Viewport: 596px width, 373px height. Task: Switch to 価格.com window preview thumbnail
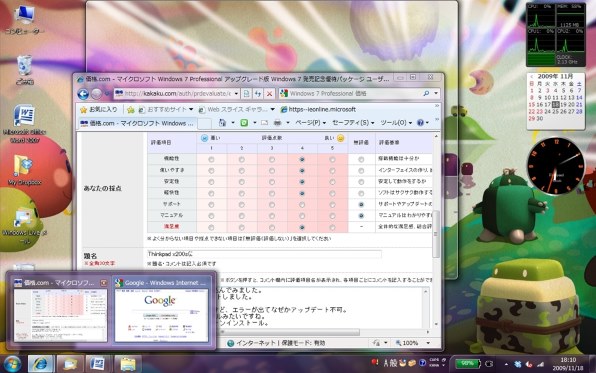pyautogui.click(x=60, y=311)
